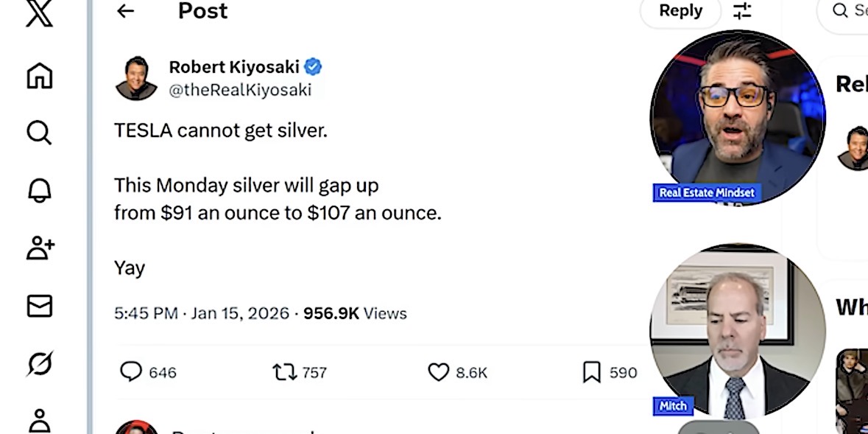Open the Grok icon in sidebar
868x434 pixels.
coord(39,363)
